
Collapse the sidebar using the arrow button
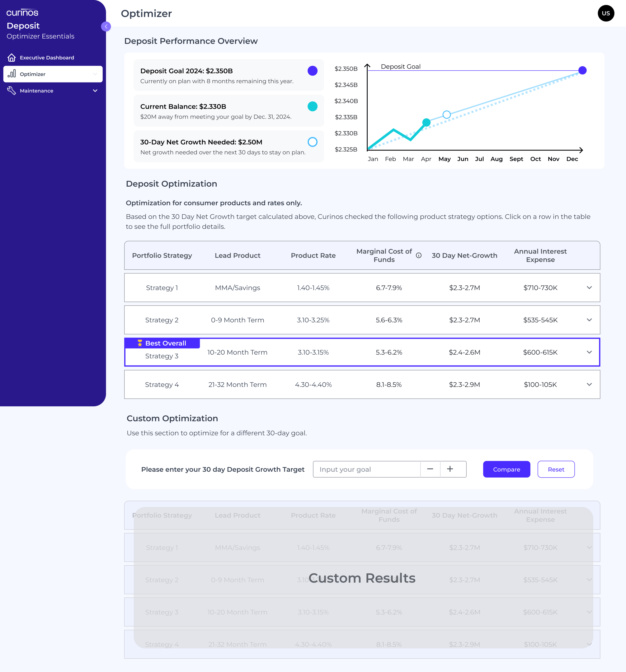point(106,26)
